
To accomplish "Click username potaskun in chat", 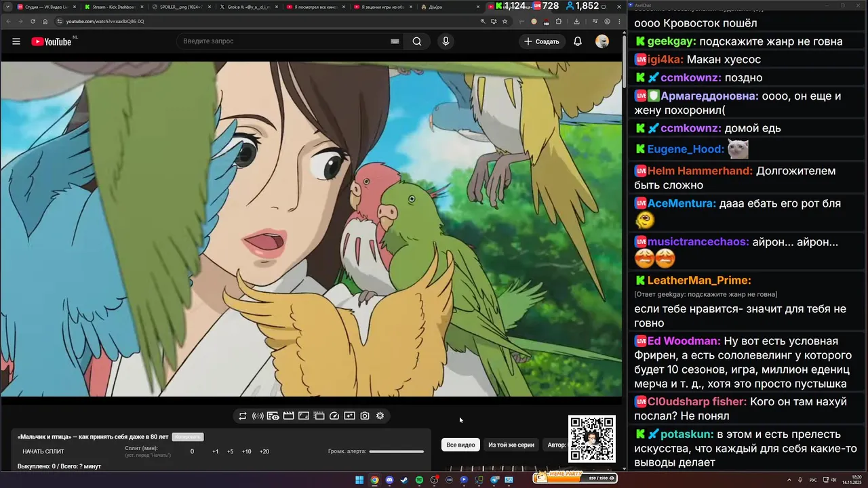I will point(687,434).
